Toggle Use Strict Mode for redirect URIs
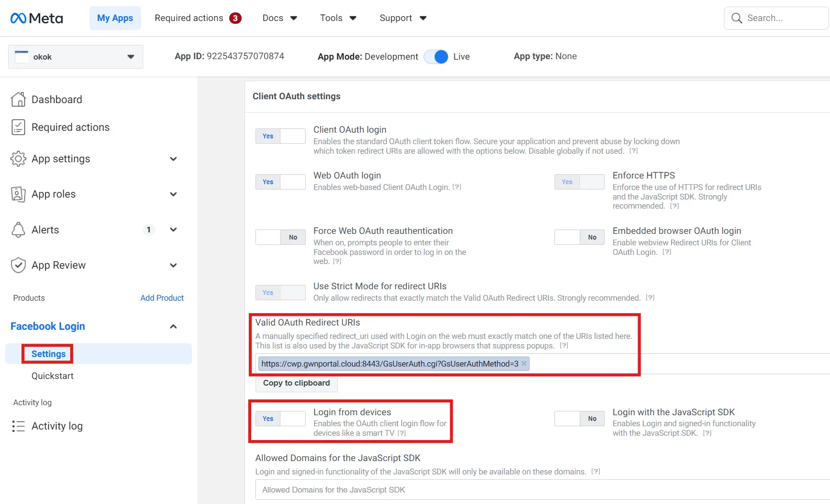 pos(280,293)
